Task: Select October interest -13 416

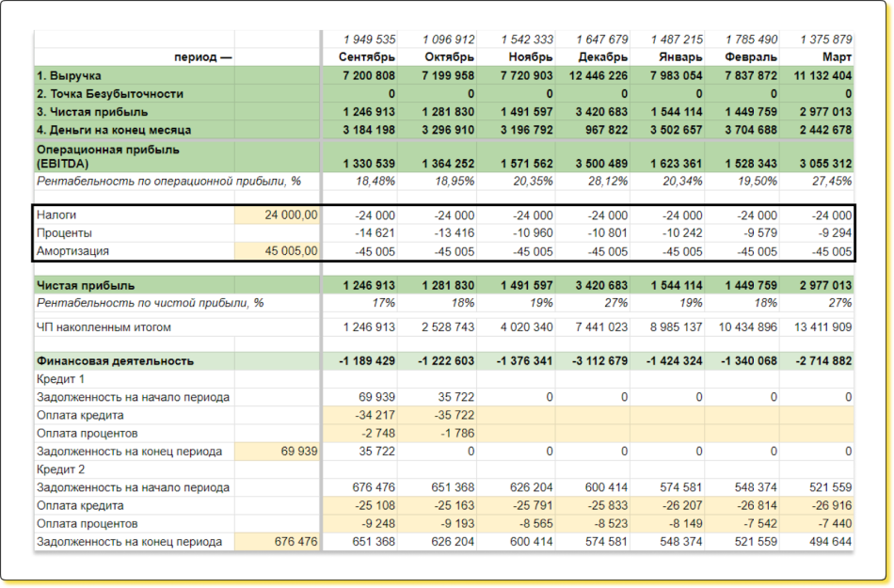Action: [x=454, y=233]
